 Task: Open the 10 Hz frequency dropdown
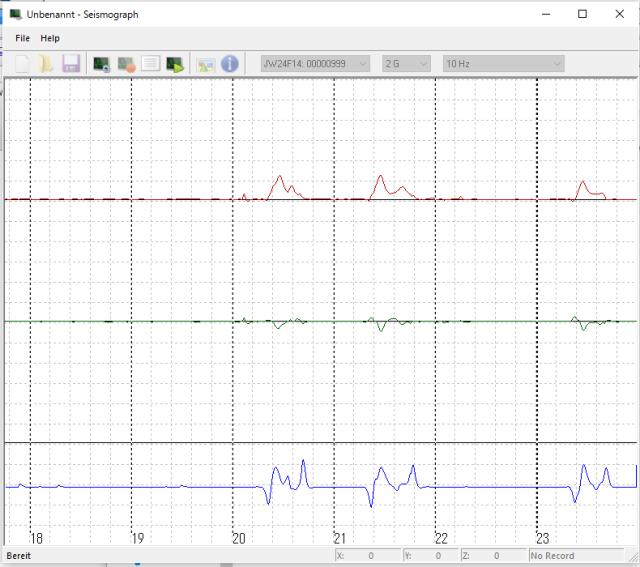[504, 64]
